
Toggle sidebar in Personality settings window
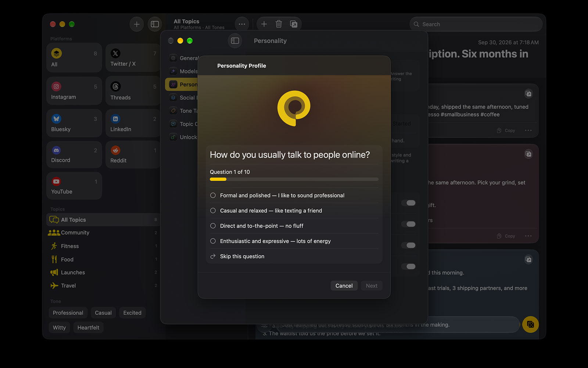235,41
